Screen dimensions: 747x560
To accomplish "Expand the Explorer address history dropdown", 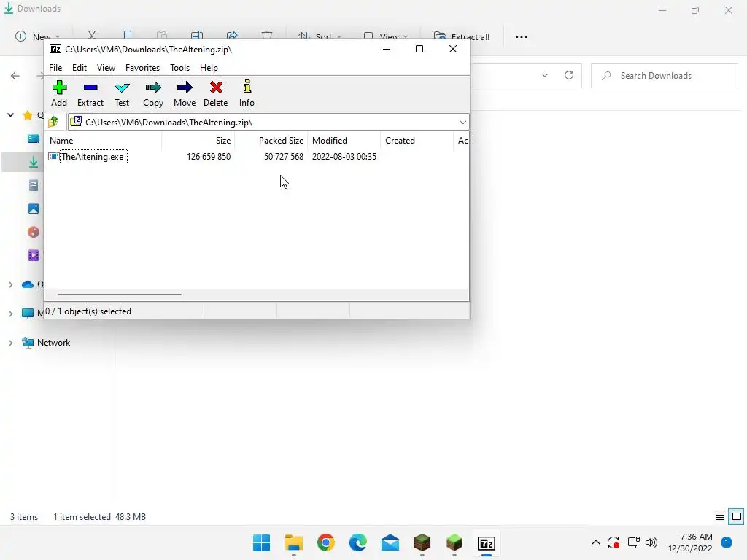I will 544,75.
